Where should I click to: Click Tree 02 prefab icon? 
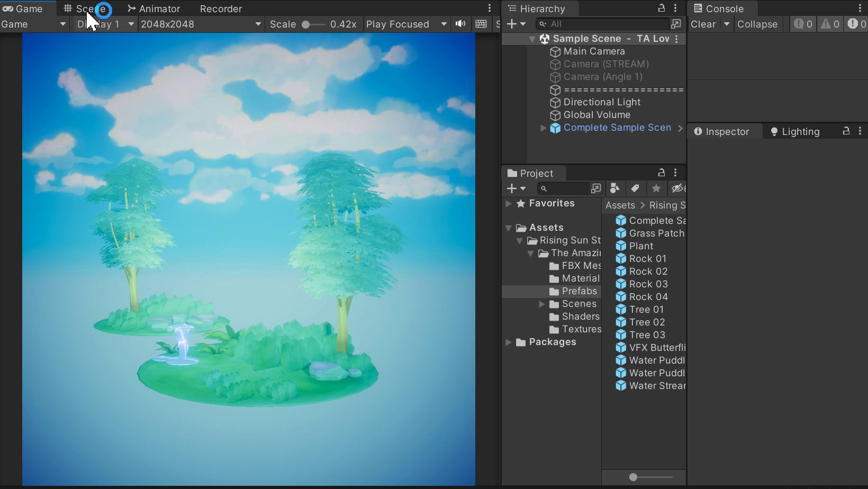click(x=621, y=322)
